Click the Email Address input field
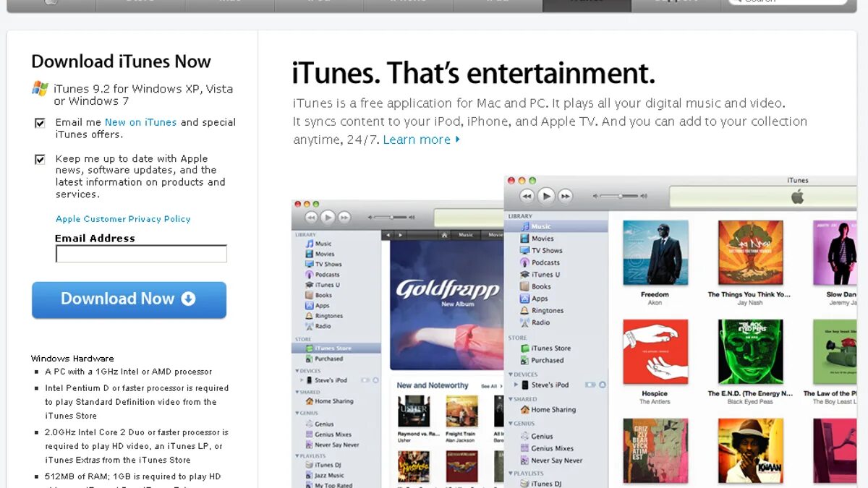 click(141, 254)
